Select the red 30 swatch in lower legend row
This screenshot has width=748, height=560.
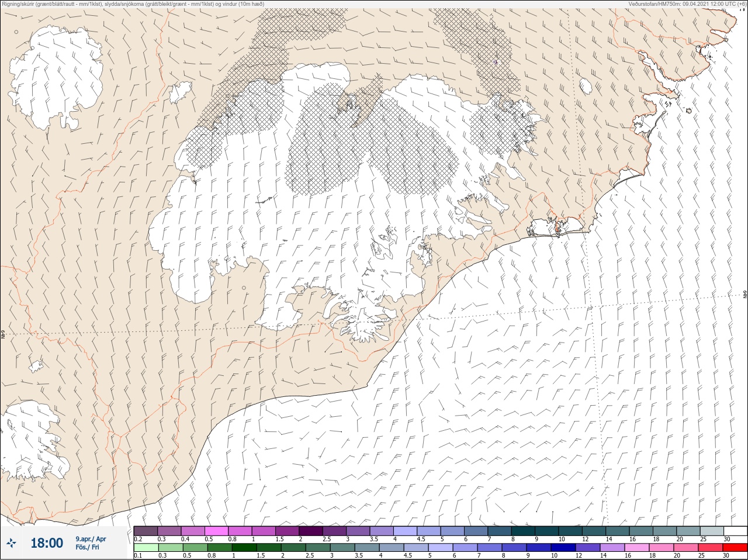[x=735, y=548]
